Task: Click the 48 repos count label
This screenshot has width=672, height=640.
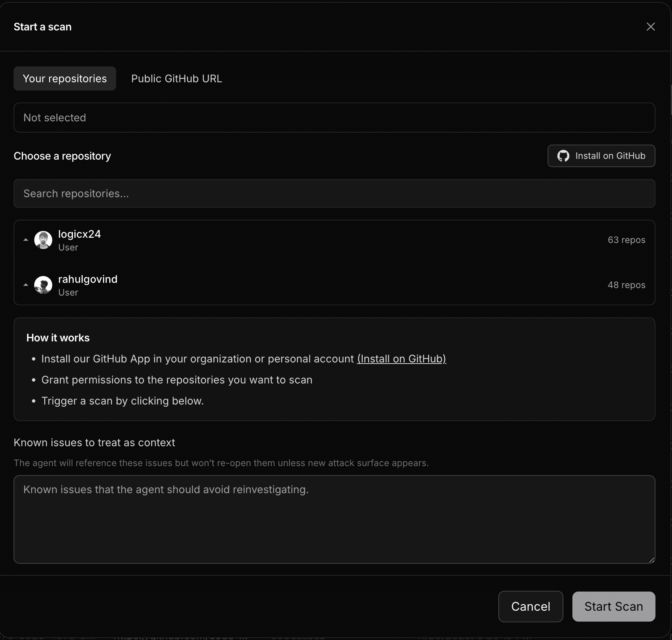Action: [627, 285]
